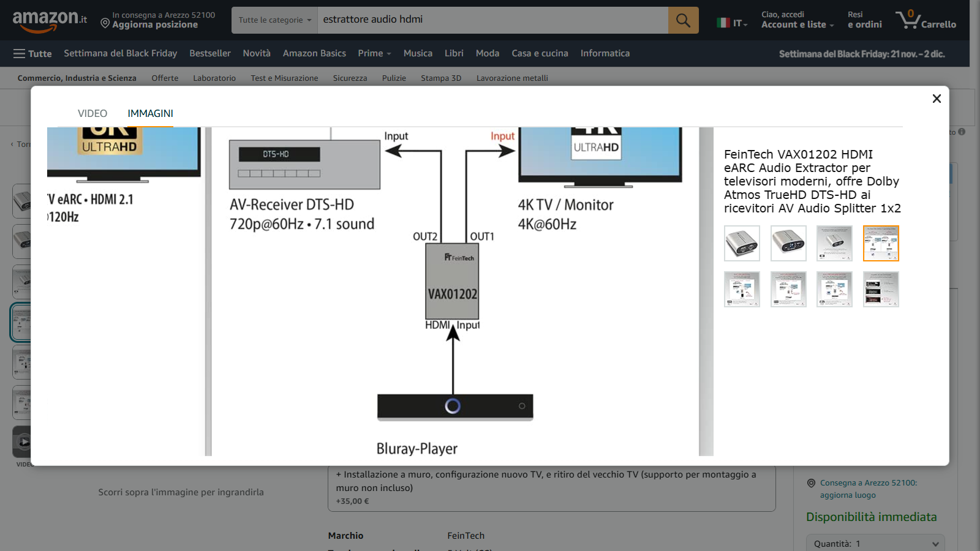Select second product thumbnail in popup grid
This screenshot has height=551, width=980.
tap(788, 243)
